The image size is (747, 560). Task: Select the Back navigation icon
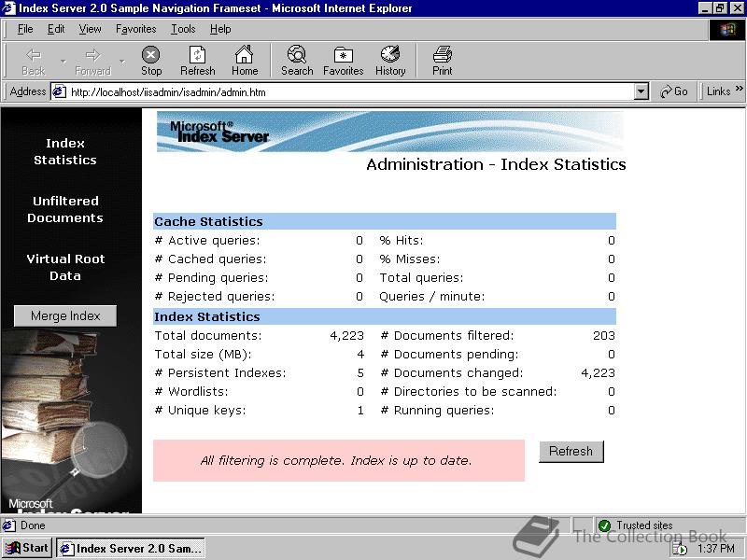32,59
